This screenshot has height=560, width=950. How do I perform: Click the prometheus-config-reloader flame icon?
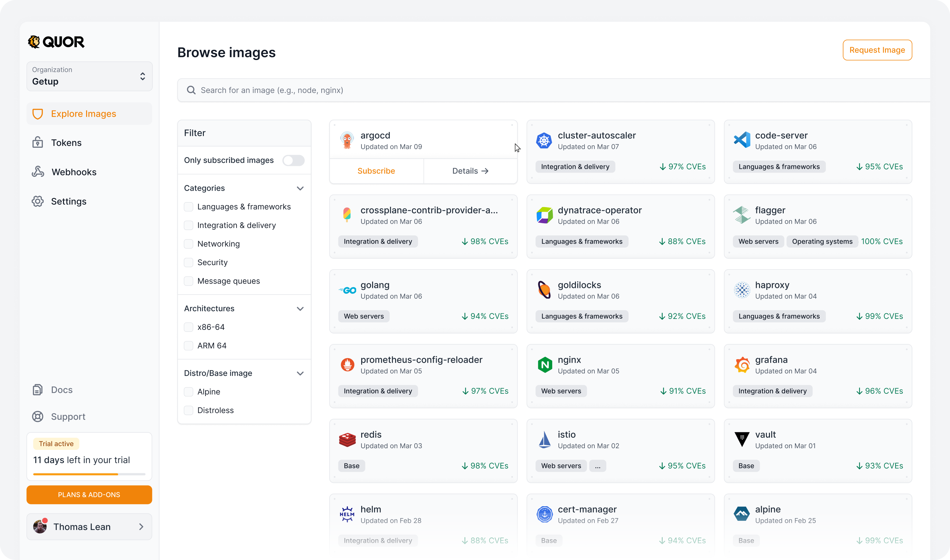347,365
